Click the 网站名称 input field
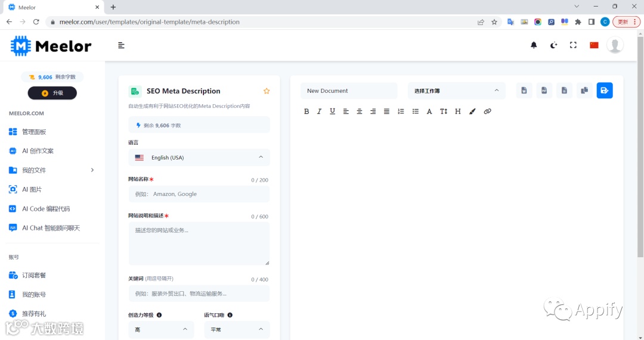The image size is (644, 340). [199, 194]
